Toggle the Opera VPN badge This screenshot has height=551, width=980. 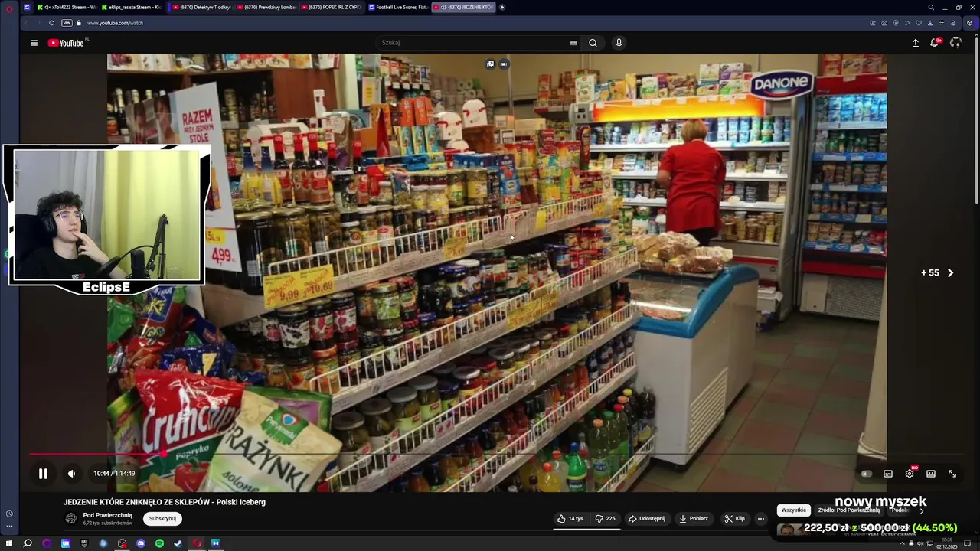(x=67, y=23)
